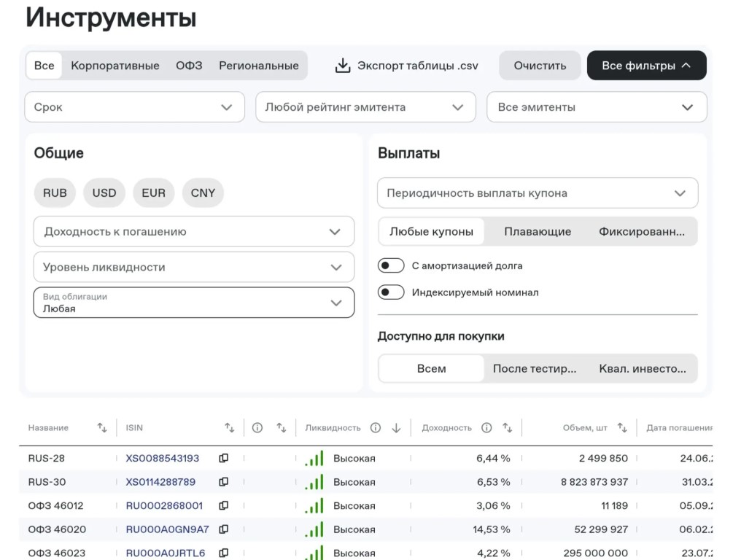
Task: Switch to Корпоративные tab
Action: pyautogui.click(x=115, y=66)
